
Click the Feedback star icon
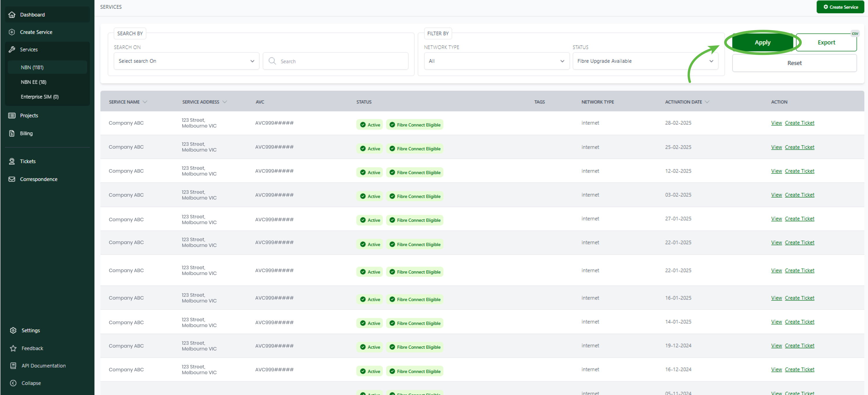click(13, 348)
